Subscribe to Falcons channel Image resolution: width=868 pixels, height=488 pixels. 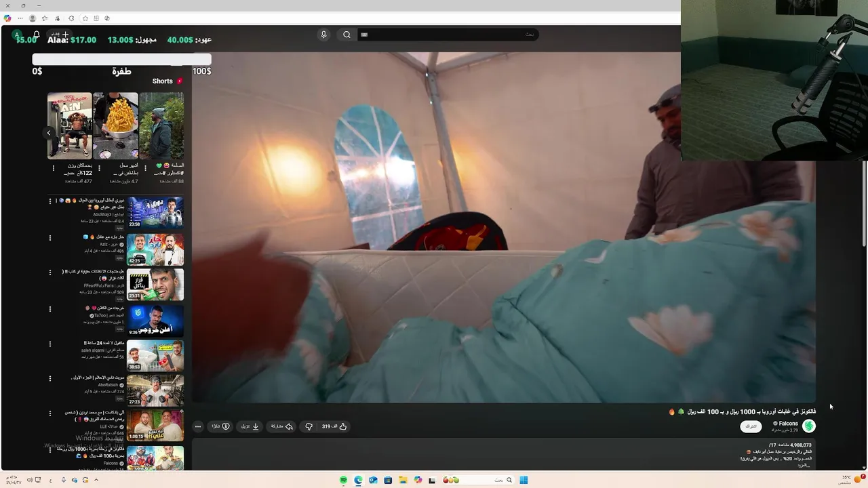751,426
